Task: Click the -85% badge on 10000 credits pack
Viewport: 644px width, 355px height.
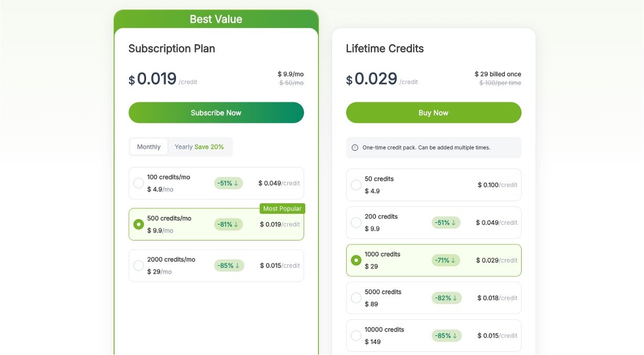Action: 446,336
